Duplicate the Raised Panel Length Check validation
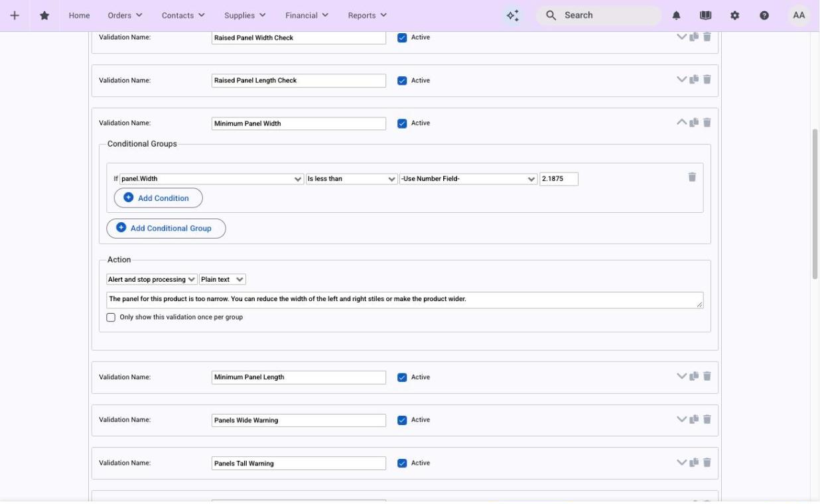The image size is (820, 504). tap(694, 80)
